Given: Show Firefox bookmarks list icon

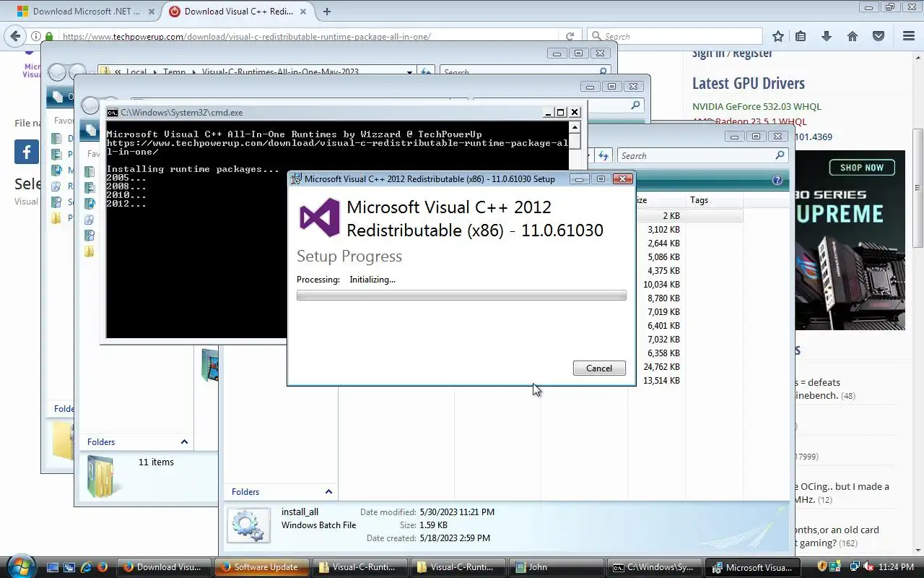Looking at the screenshot, I should 801,36.
